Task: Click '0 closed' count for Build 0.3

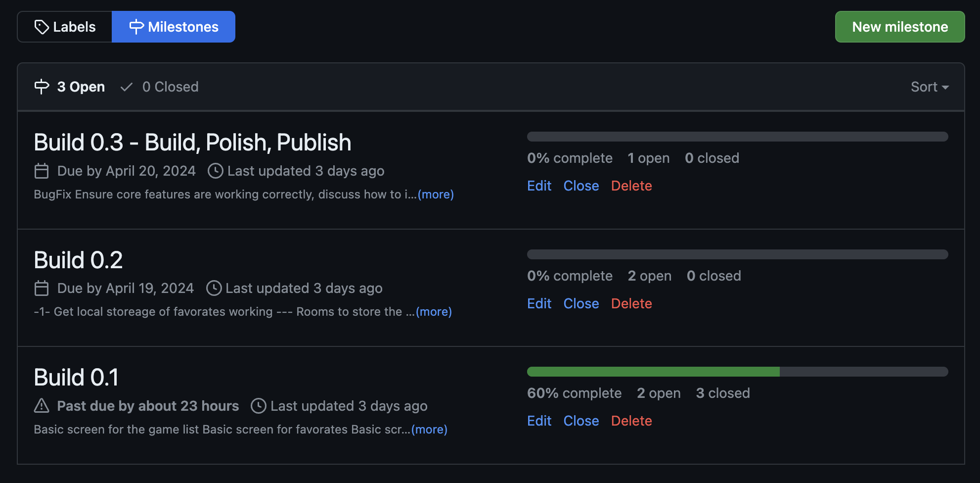Action: point(712,158)
